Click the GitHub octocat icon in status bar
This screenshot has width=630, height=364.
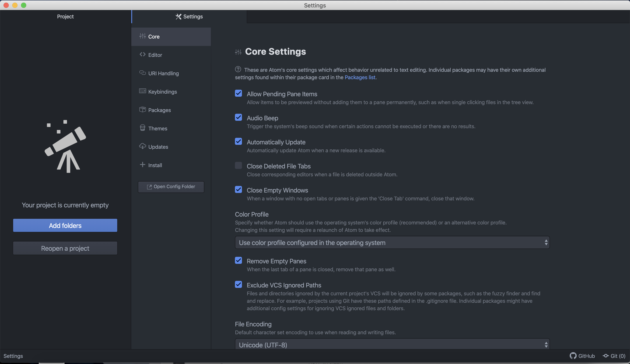tap(573, 356)
